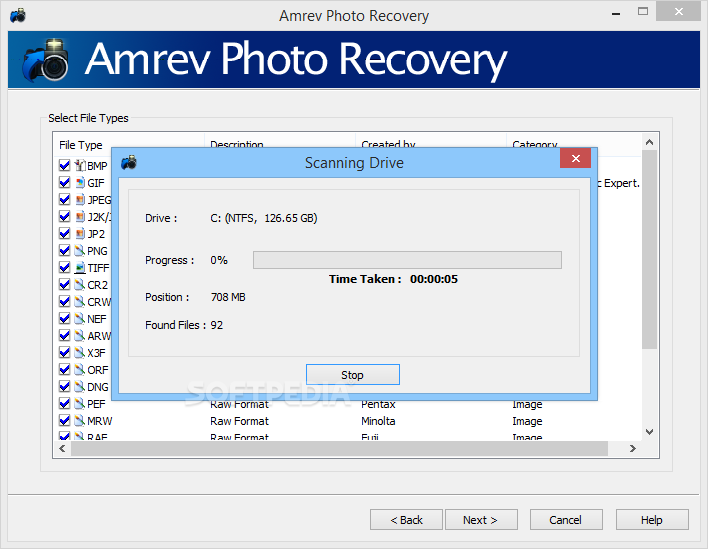Click the J2K file type icon
708x549 pixels.
80,217
